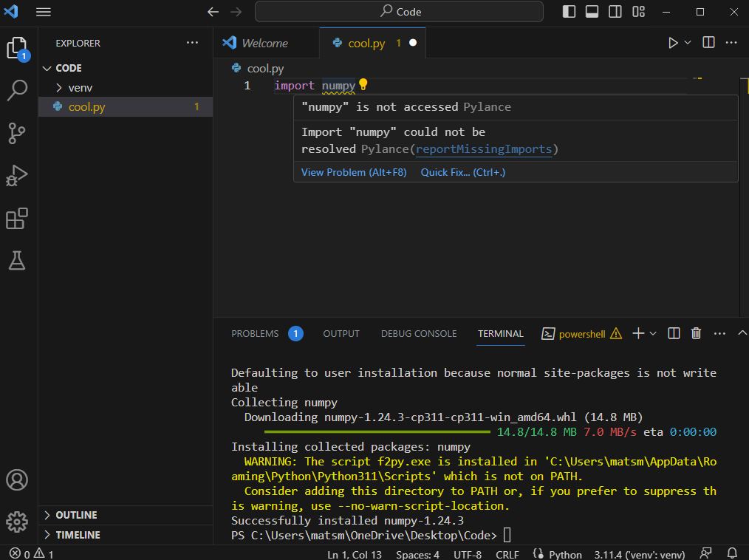
Task: Click the reportMissingImports link
Action: 484,149
